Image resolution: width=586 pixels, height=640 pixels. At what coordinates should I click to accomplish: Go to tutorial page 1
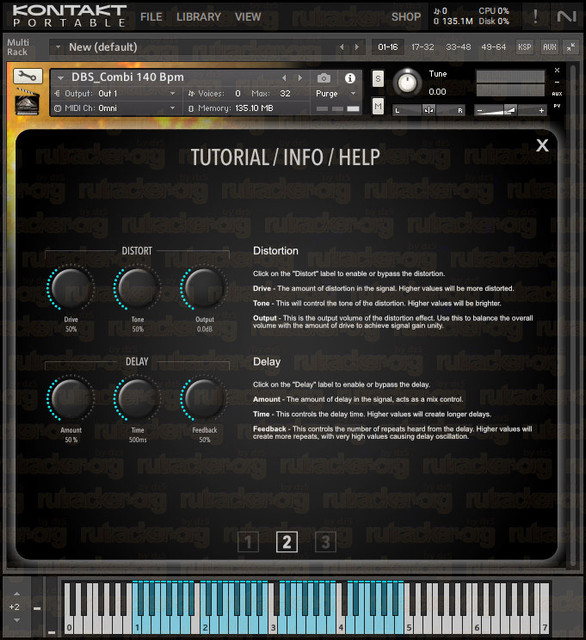pos(248,542)
